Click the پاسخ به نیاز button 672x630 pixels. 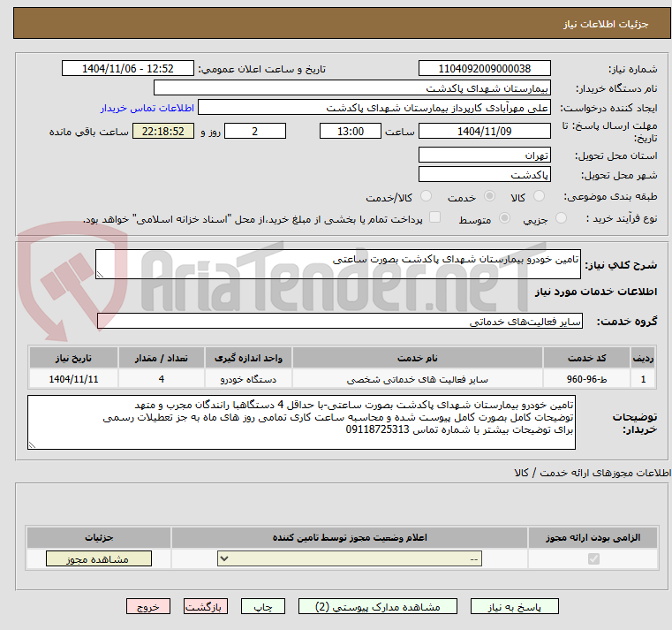pos(514,607)
